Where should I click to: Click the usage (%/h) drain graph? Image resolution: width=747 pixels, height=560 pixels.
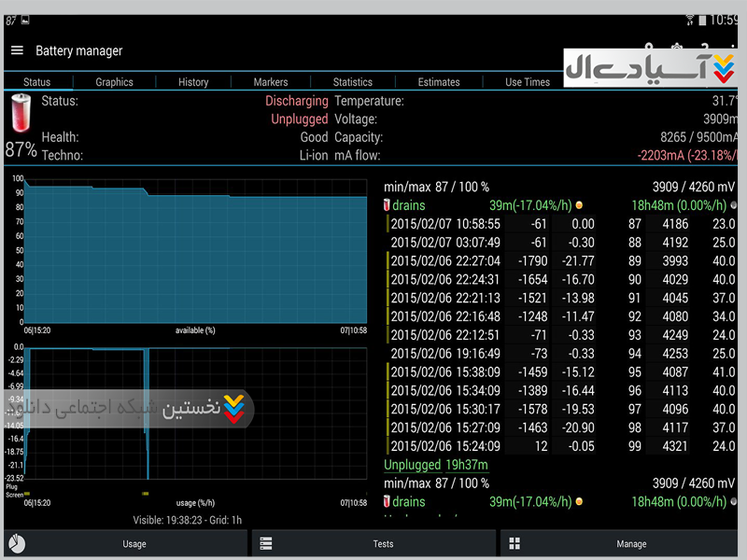(x=196, y=420)
